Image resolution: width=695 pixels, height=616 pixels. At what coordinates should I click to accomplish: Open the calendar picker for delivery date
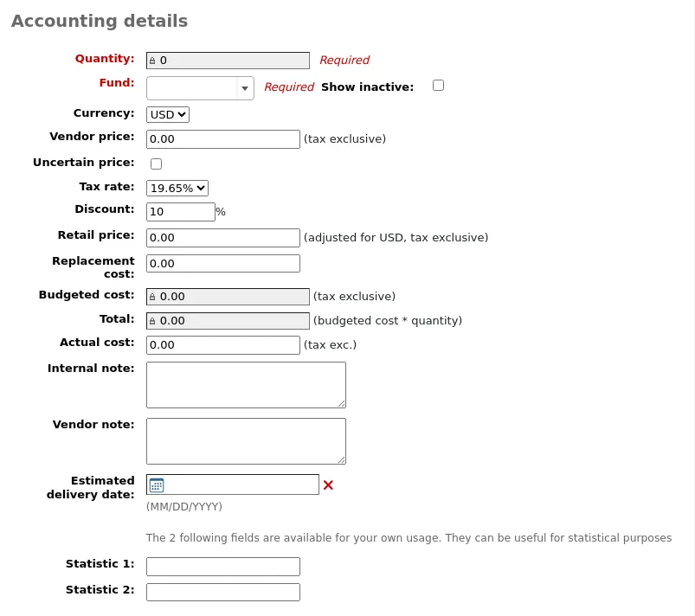coord(157,485)
